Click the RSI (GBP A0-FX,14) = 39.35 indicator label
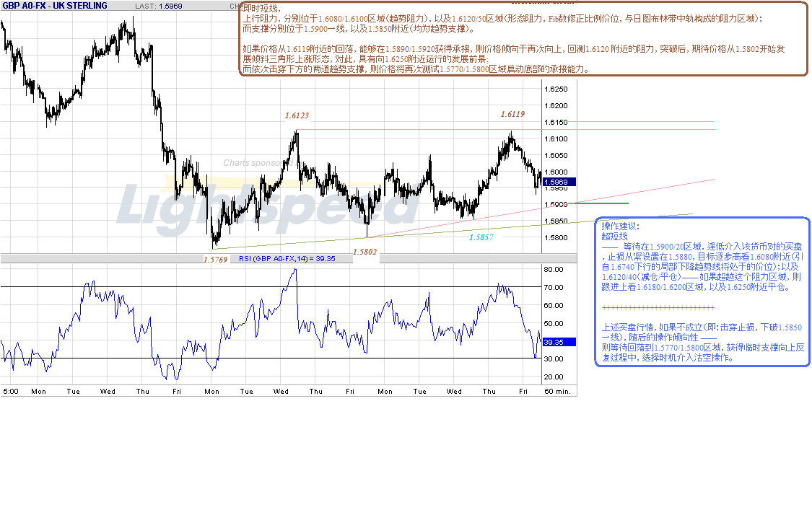Viewport: 812px width, 528px height. tap(287, 259)
